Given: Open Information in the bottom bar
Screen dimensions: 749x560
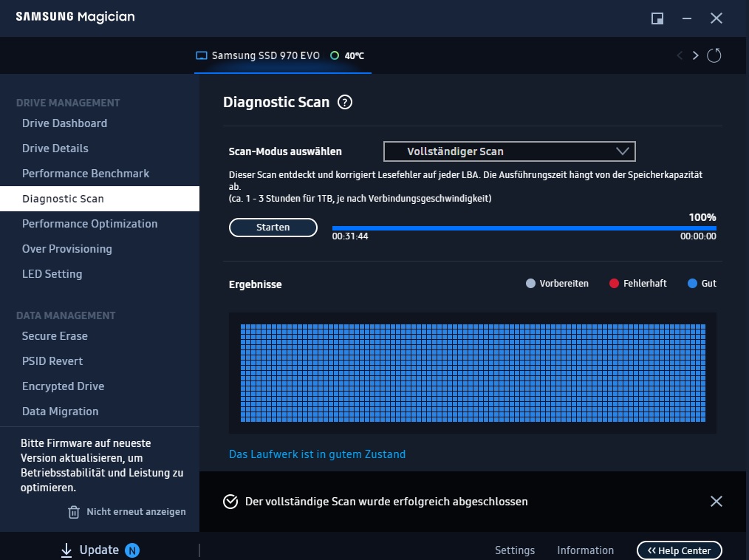Looking at the screenshot, I should pyautogui.click(x=585, y=550).
